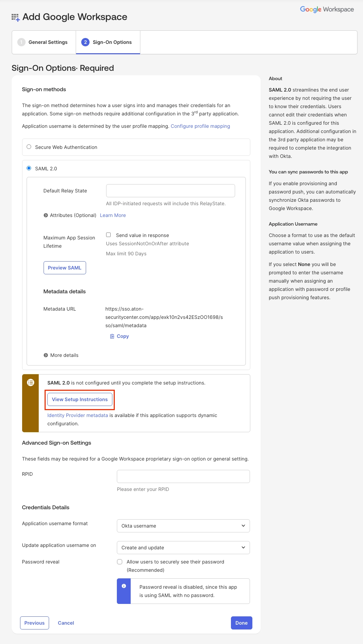The height and width of the screenshot is (644, 363).
Task: Click the 'Application Username' sidebar heading
Action: tap(293, 224)
